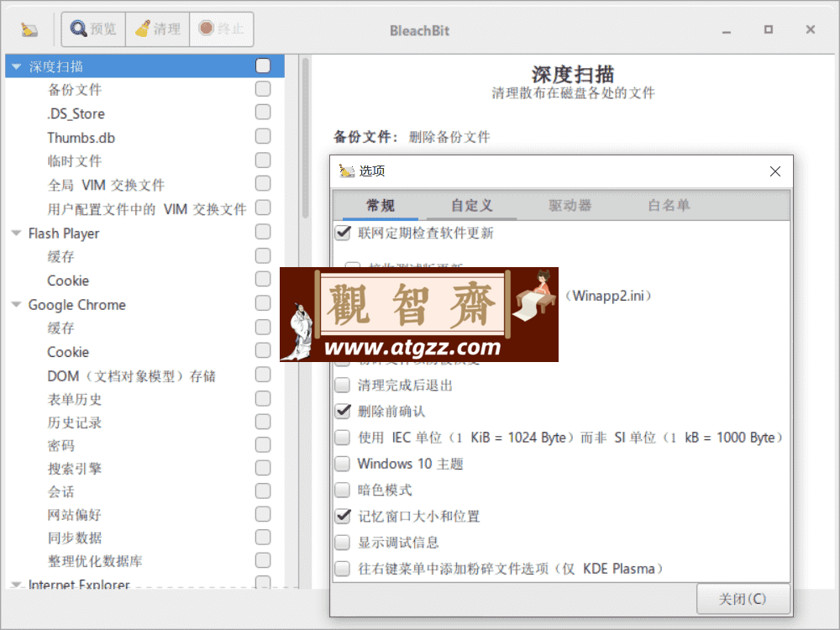Switch to the 驱动器 tab
840x630 pixels.
pyautogui.click(x=570, y=206)
